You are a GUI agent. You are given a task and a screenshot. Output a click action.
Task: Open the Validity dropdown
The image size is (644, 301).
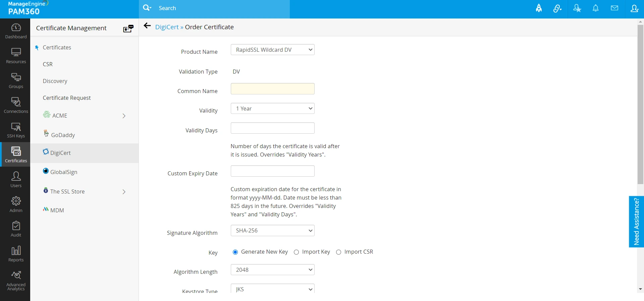(x=272, y=109)
